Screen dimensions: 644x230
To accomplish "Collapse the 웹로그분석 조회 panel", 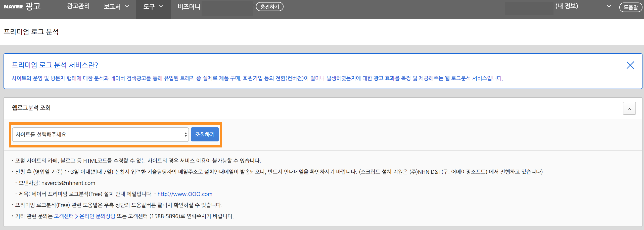I will pyautogui.click(x=630, y=108).
